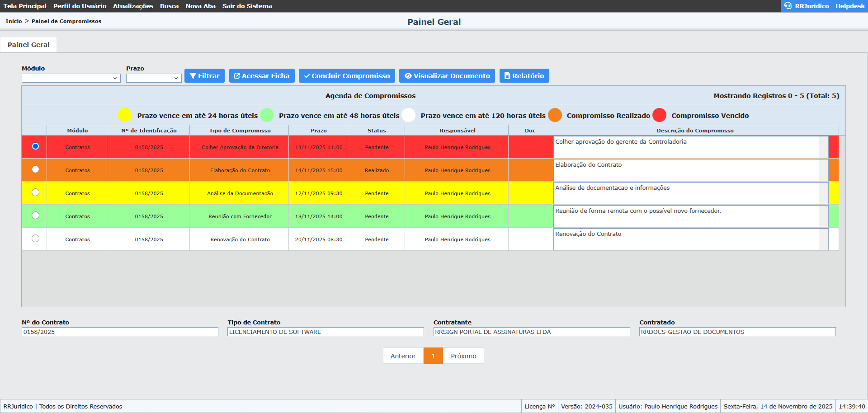
Task: Click the funnel icon on Filtrar
Action: [193, 76]
